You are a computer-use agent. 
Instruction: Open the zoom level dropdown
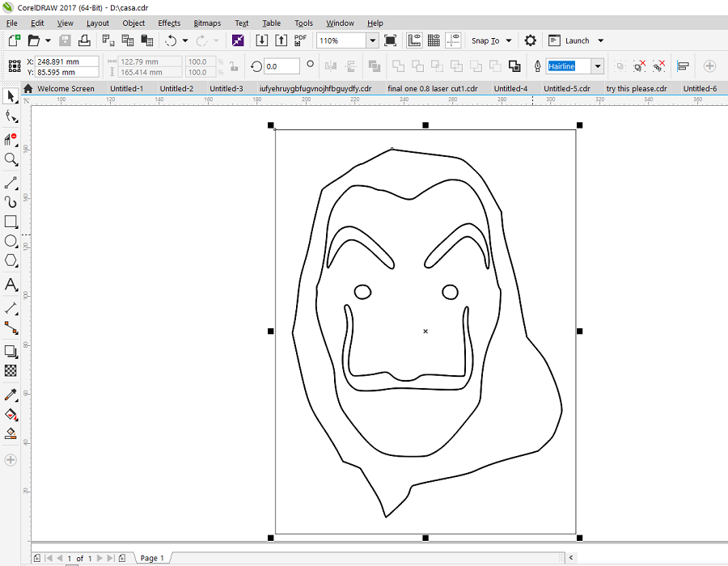372,40
